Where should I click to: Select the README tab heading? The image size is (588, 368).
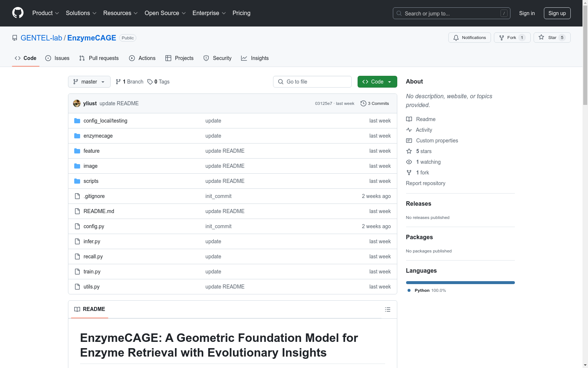point(90,309)
